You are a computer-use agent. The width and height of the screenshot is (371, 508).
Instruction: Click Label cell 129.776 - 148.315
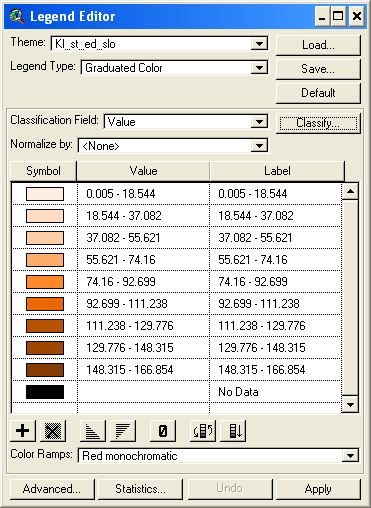coord(276,348)
